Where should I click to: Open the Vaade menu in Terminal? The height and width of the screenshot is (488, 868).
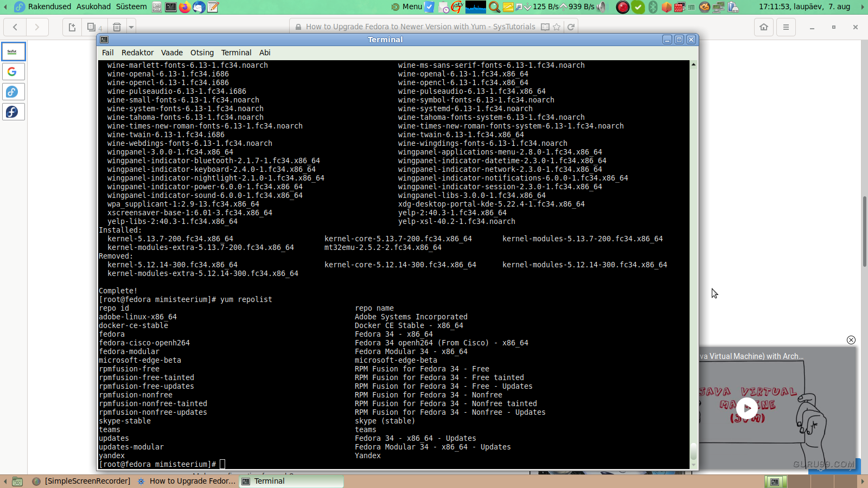(x=172, y=53)
